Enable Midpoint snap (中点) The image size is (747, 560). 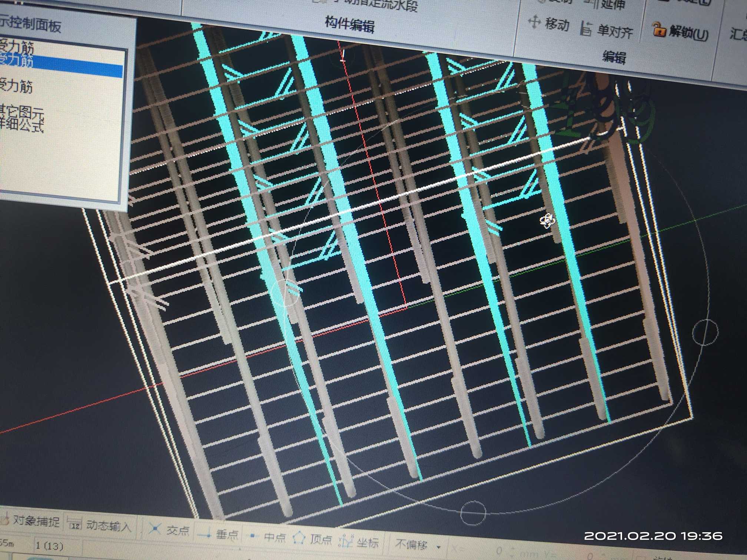coord(268,537)
